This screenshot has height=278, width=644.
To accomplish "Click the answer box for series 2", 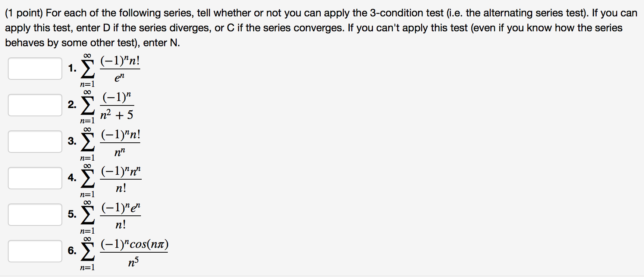I will 35,105.
